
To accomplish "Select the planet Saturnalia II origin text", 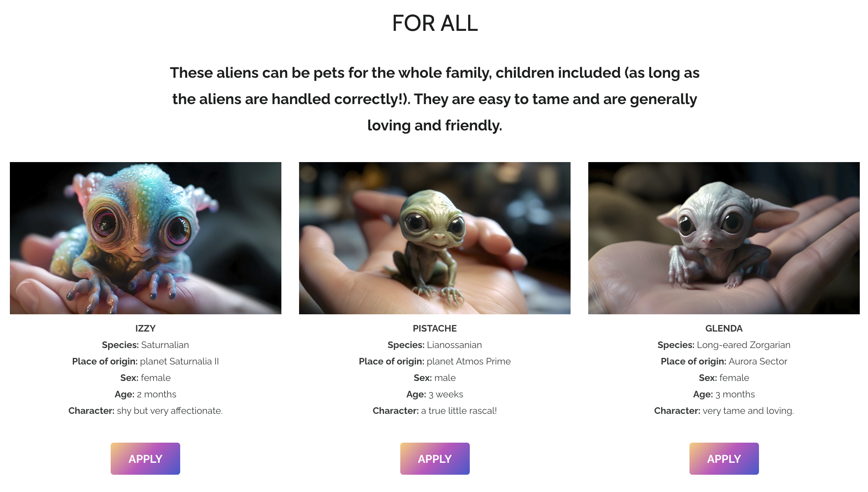I will click(x=145, y=361).
